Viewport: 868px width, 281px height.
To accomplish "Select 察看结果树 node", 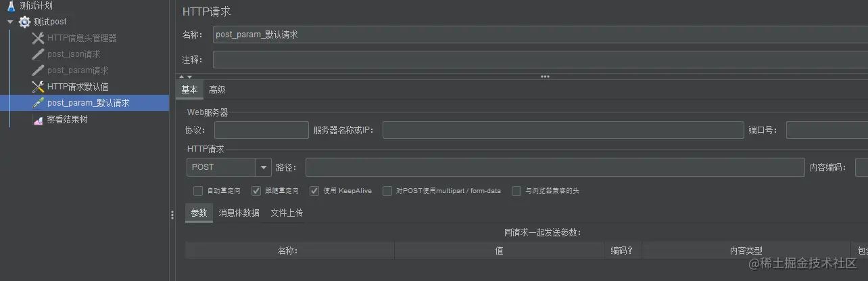I will pyautogui.click(x=67, y=120).
